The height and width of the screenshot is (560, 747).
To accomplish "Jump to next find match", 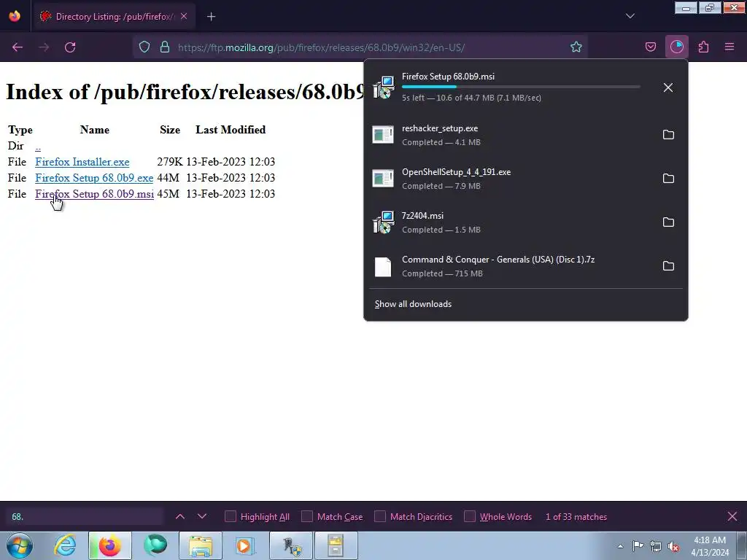I will 202,517.
